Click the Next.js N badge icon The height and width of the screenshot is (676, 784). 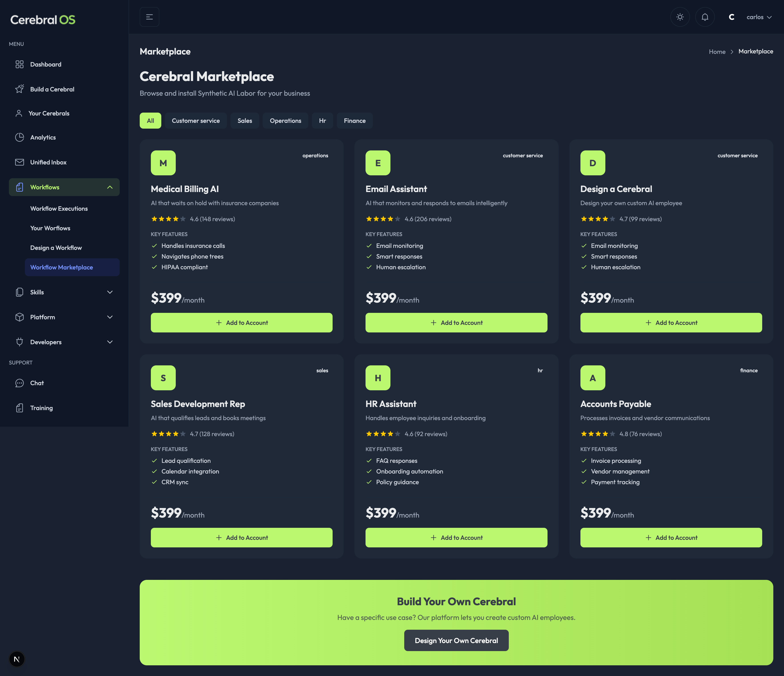click(x=17, y=659)
